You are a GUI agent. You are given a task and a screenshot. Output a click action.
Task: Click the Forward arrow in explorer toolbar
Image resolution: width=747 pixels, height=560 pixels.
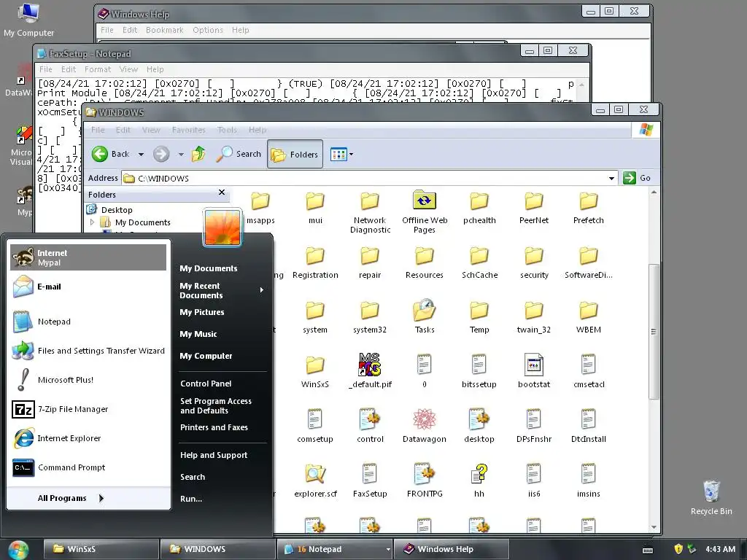click(x=161, y=154)
